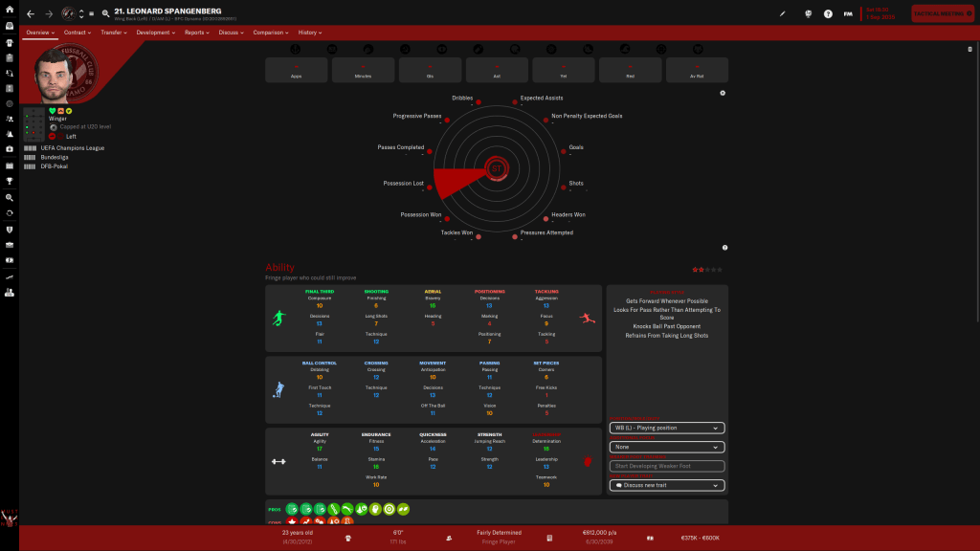Click the player ability star rating
Image resolution: width=980 pixels, height=551 pixels.
point(709,271)
